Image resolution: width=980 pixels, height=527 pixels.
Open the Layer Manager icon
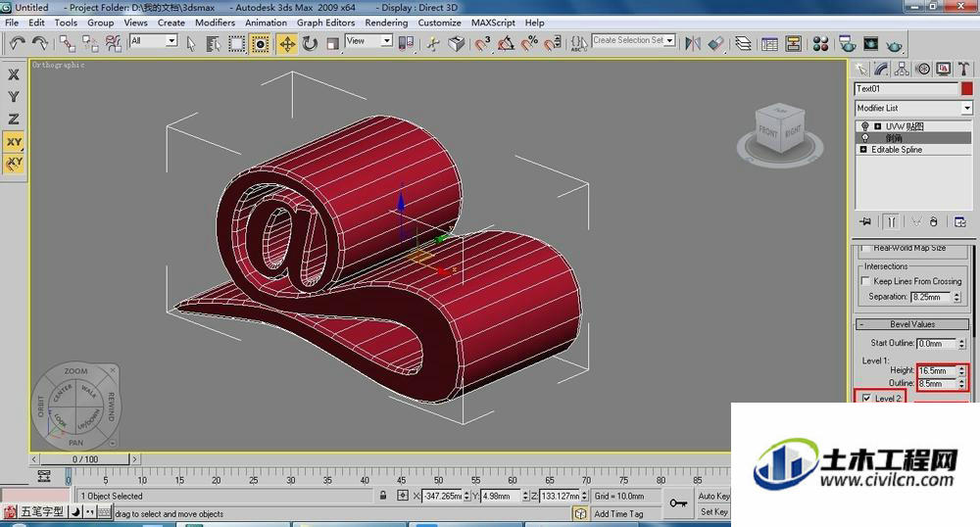pos(743,43)
